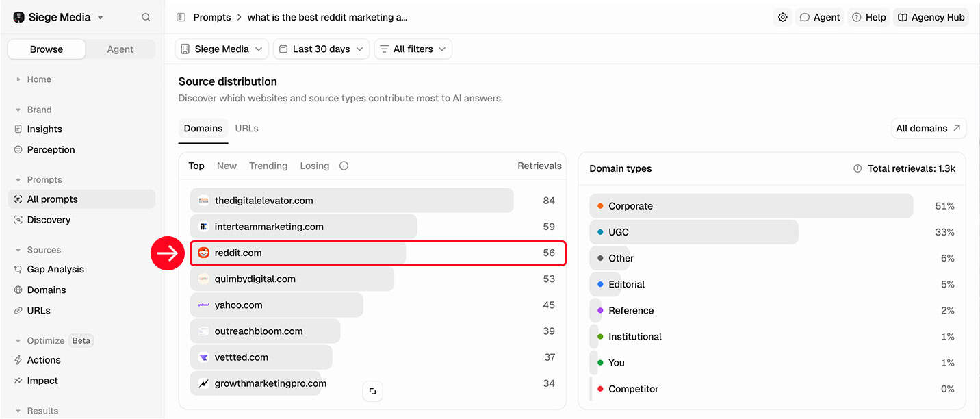The image size is (980, 419).
Task: Open the All filters dropdown
Action: (413, 49)
